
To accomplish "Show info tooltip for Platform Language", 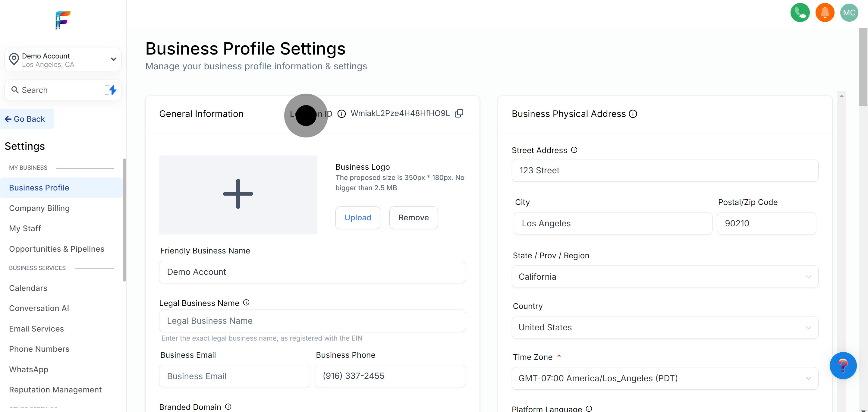I will [589, 409].
